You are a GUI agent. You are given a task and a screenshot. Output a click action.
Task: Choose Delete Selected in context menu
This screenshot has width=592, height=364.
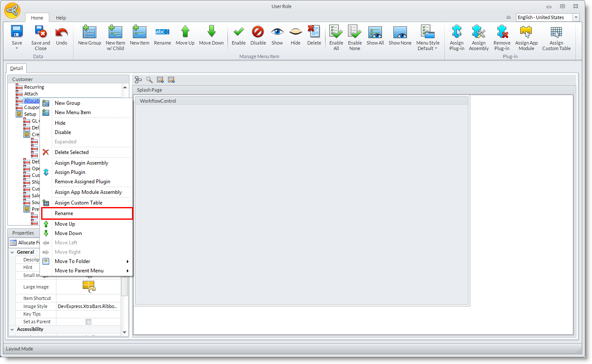click(x=72, y=152)
